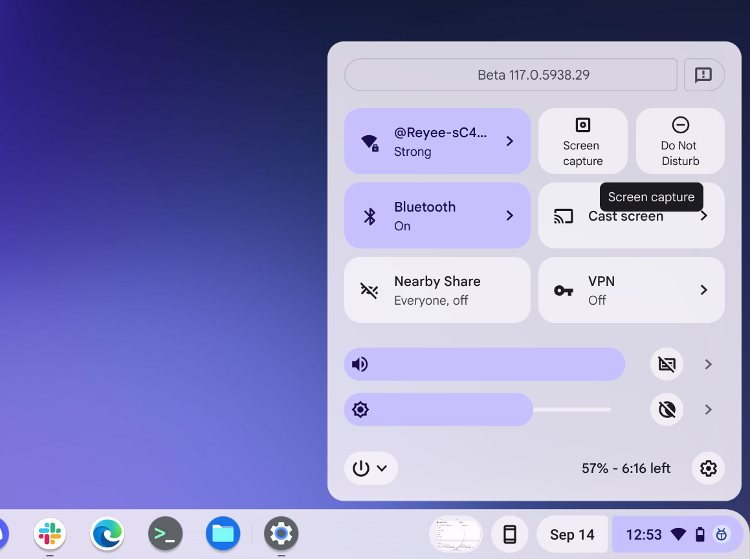Open the Files app on the shelf
This screenshot has height=559, width=750.
(223, 534)
